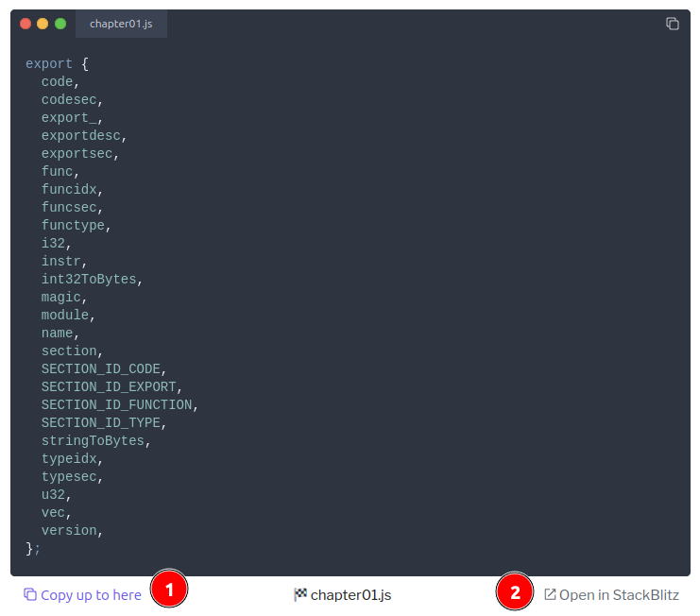
Task: Click SECTION_ID_EXPORT in the code
Action: [x=109, y=386]
